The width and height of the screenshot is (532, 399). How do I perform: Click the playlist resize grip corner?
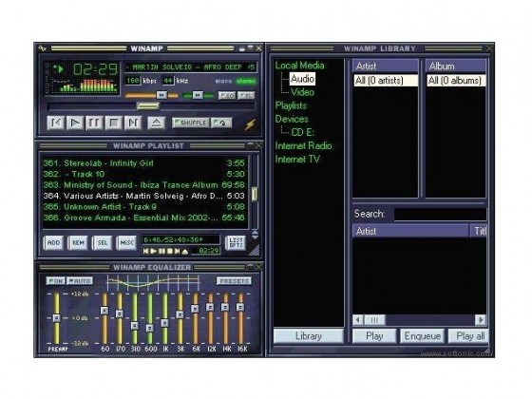pyautogui.click(x=255, y=251)
